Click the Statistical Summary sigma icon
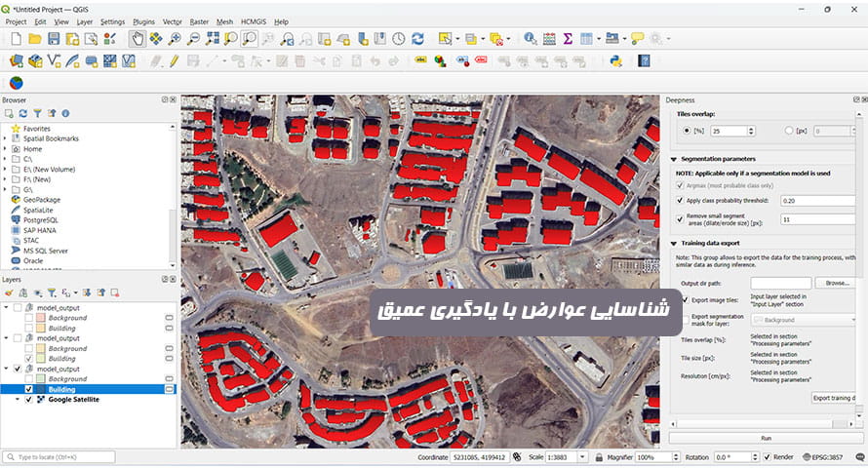The image size is (868, 468). 568,39
